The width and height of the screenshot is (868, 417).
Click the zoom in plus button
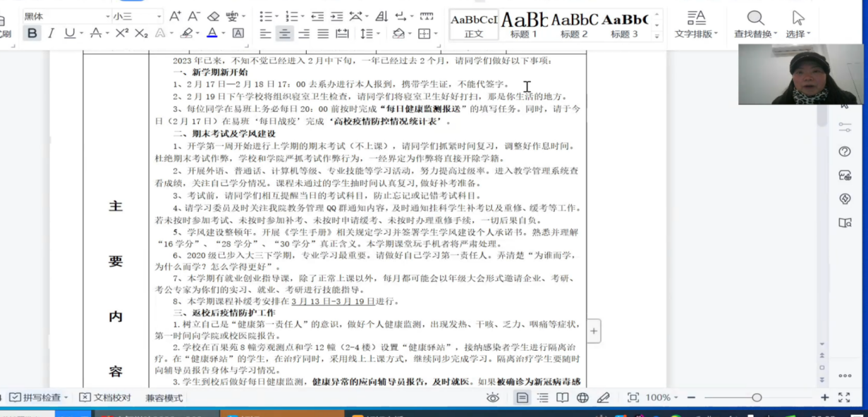pos(824,397)
